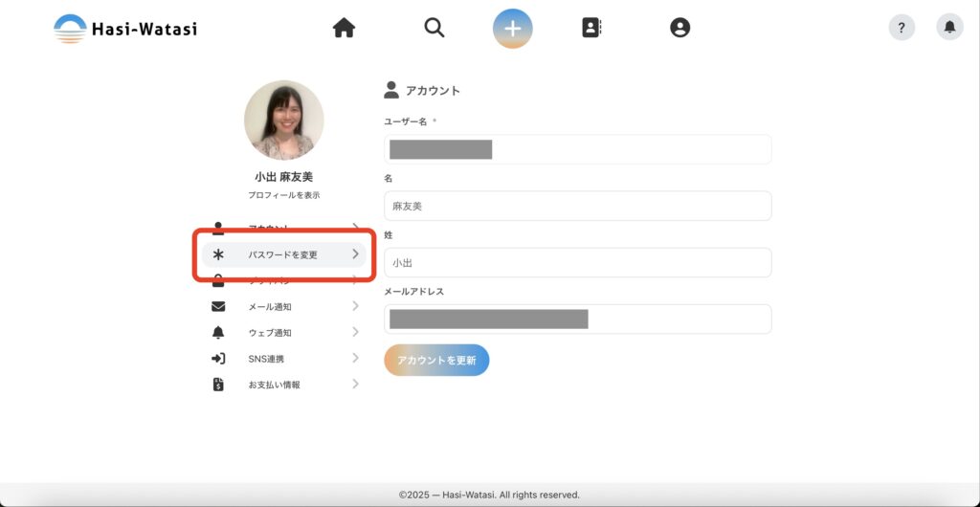
Task: Click the envelope icon beside メール通知
Action: pos(218,307)
